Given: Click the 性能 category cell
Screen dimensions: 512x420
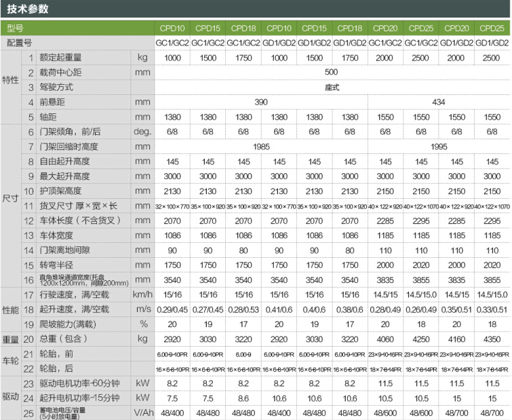Looking at the screenshot, I should pos(10,309).
